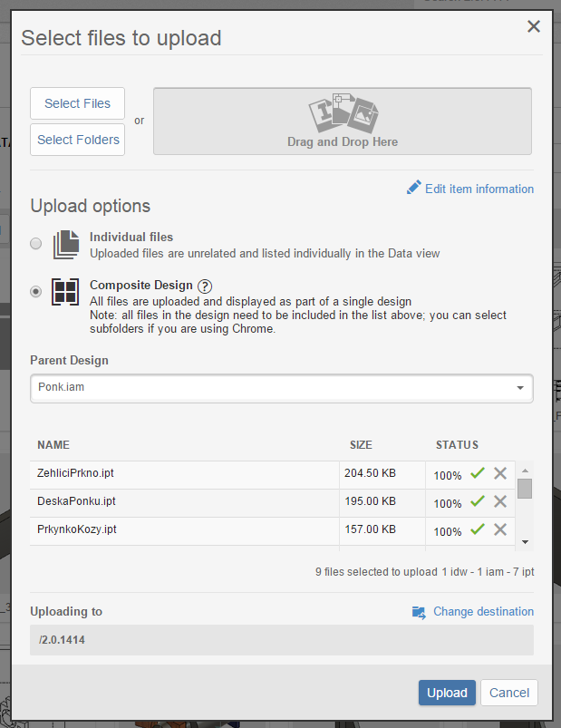
Task: Open Edit item information
Action: pos(479,189)
